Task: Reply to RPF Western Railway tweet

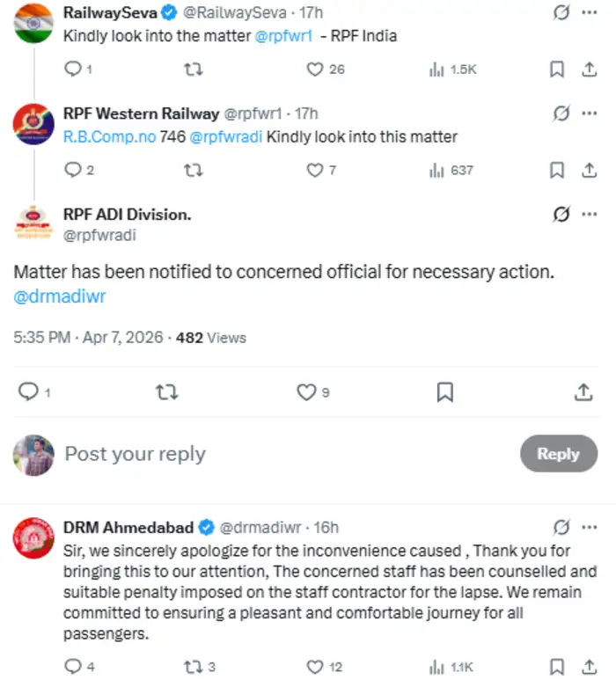Action: 73,170
